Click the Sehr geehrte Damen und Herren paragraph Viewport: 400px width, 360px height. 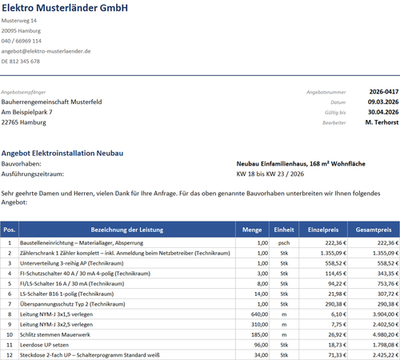click(191, 198)
